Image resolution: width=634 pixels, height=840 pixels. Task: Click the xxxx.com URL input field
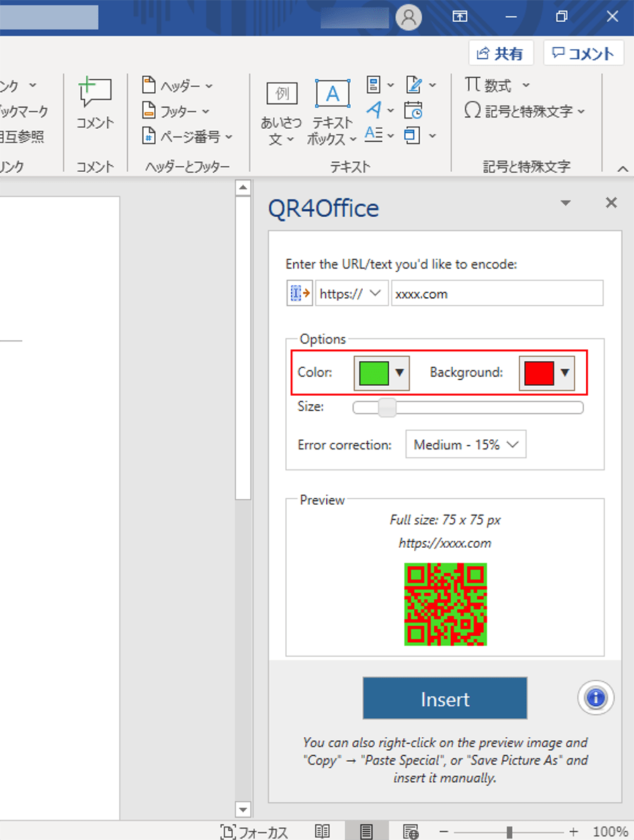497,293
